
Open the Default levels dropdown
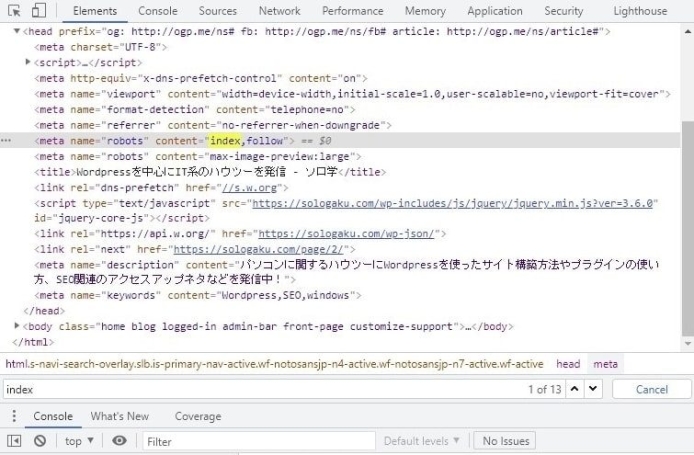[421, 441]
